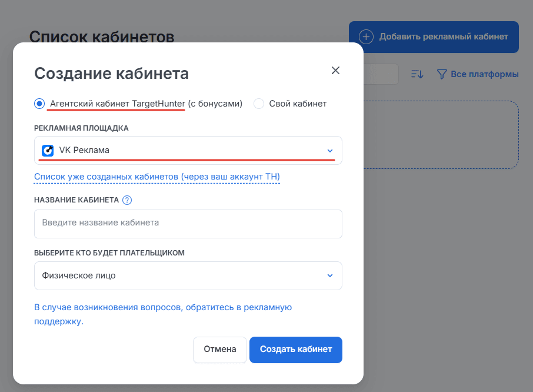
Task: Open the payer dropdown showing Физическое лицо
Action: point(188,275)
